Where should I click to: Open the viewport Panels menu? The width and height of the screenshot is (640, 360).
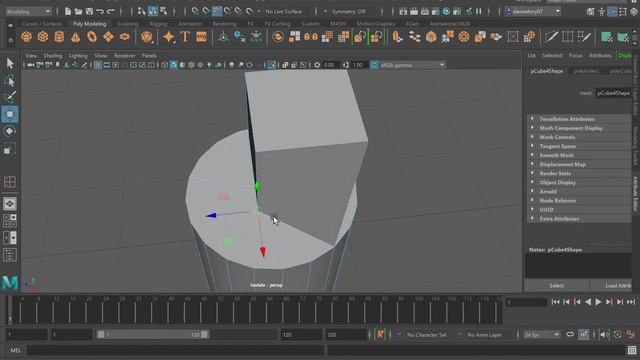(149, 56)
